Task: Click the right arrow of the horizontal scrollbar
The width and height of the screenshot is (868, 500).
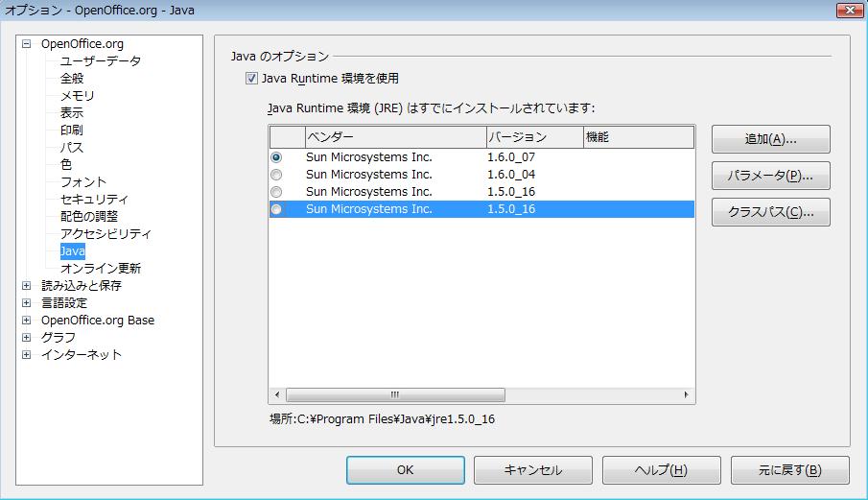Action: pos(686,395)
